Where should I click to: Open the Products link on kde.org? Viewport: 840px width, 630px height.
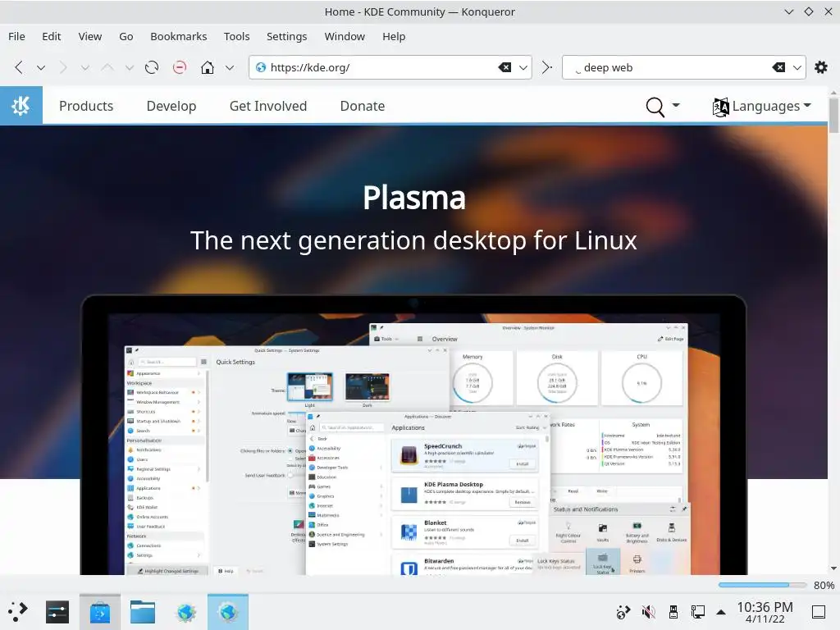coord(86,106)
